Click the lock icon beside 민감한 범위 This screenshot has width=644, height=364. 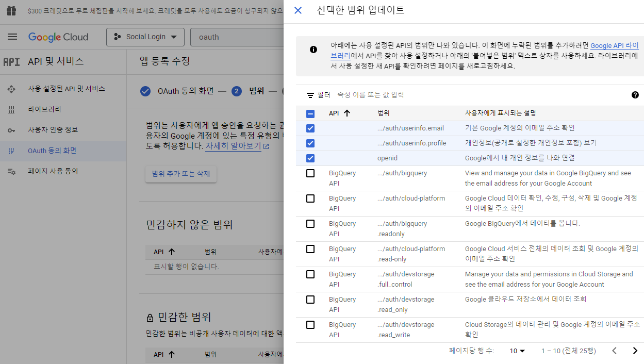(150, 318)
